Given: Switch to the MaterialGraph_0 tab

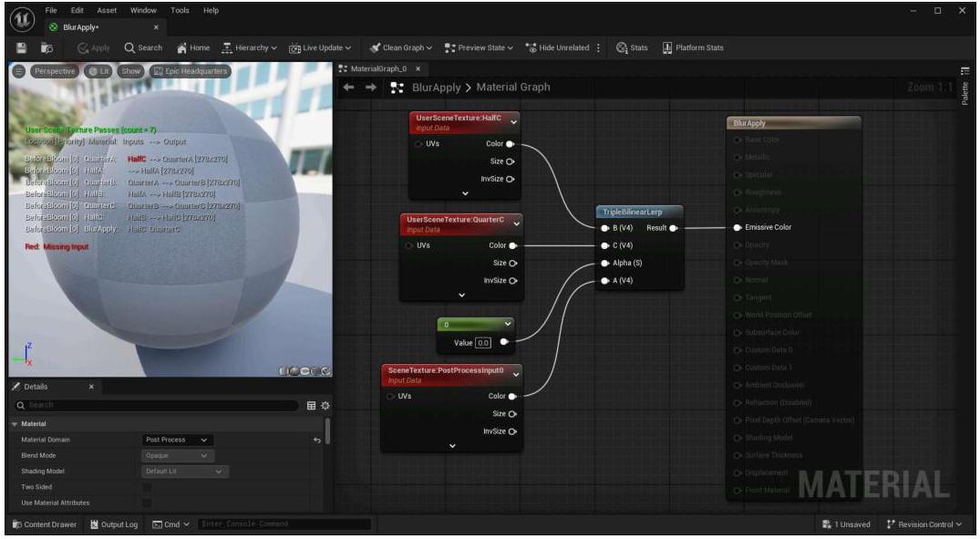Looking at the screenshot, I should click(374, 68).
